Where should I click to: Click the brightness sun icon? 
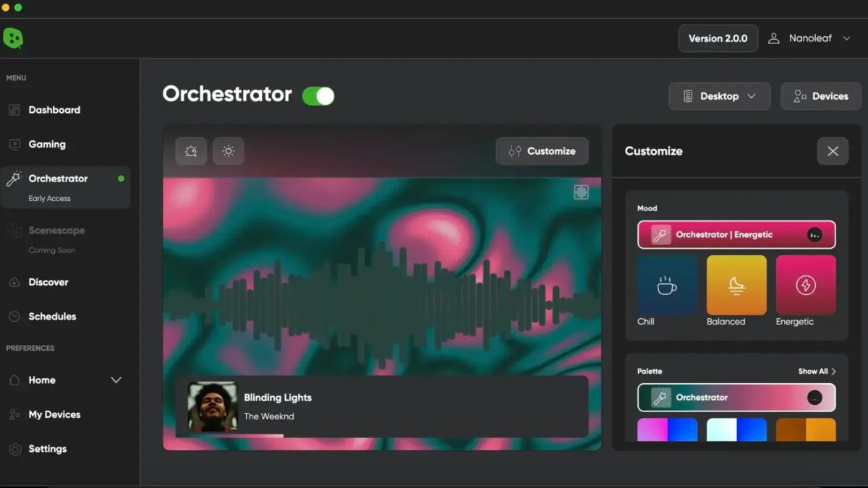(x=229, y=151)
